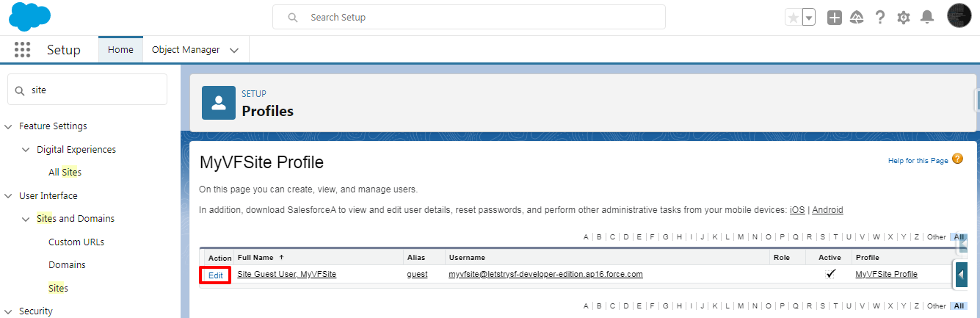Sort by the Alias column header
Screen dimensions: 980x318
(415, 258)
